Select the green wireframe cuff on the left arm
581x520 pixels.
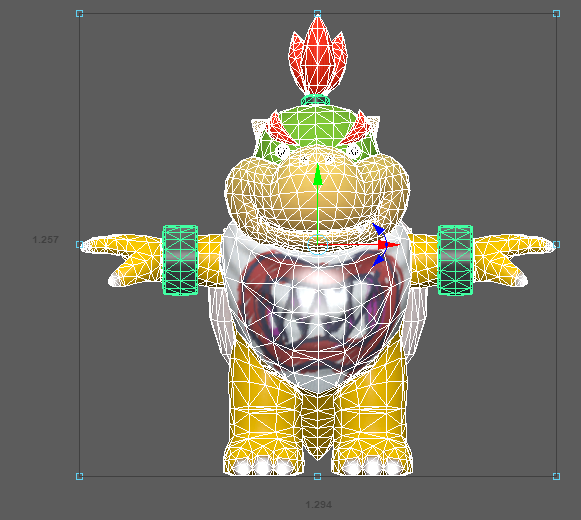click(180, 260)
